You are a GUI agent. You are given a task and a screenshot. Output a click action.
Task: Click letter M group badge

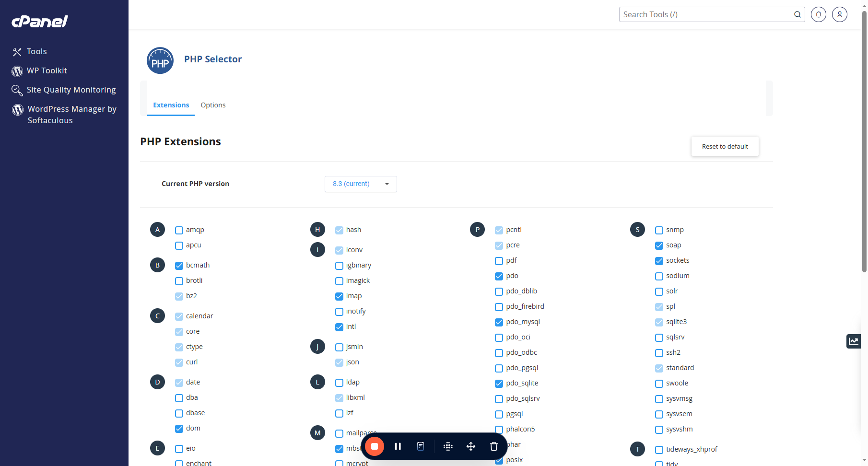point(317,433)
